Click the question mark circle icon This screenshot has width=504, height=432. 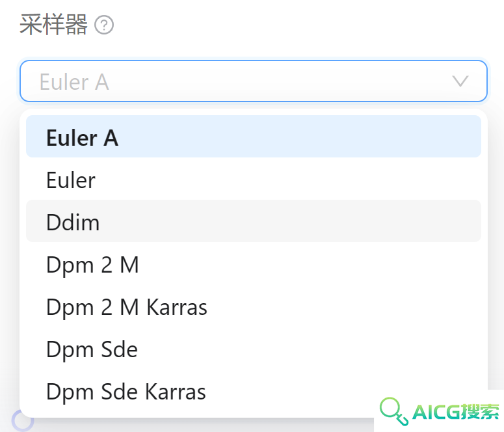pos(104,25)
